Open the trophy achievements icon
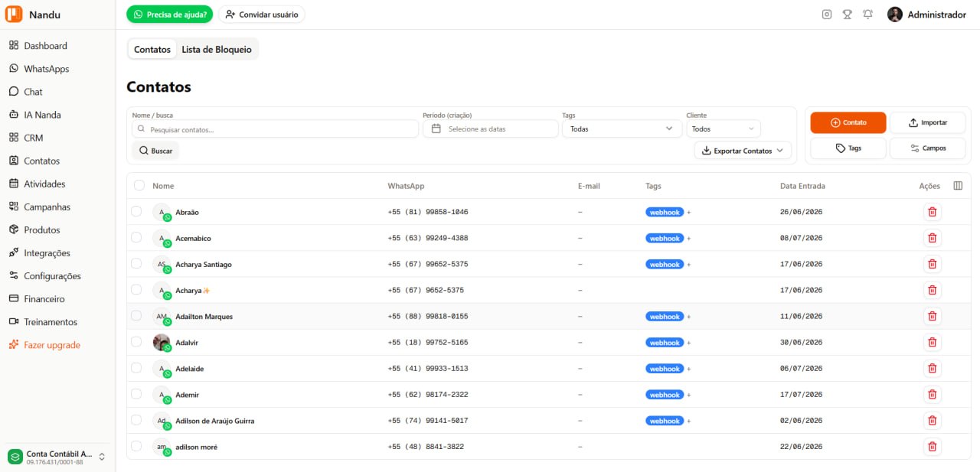980x472 pixels. [x=848, y=15]
